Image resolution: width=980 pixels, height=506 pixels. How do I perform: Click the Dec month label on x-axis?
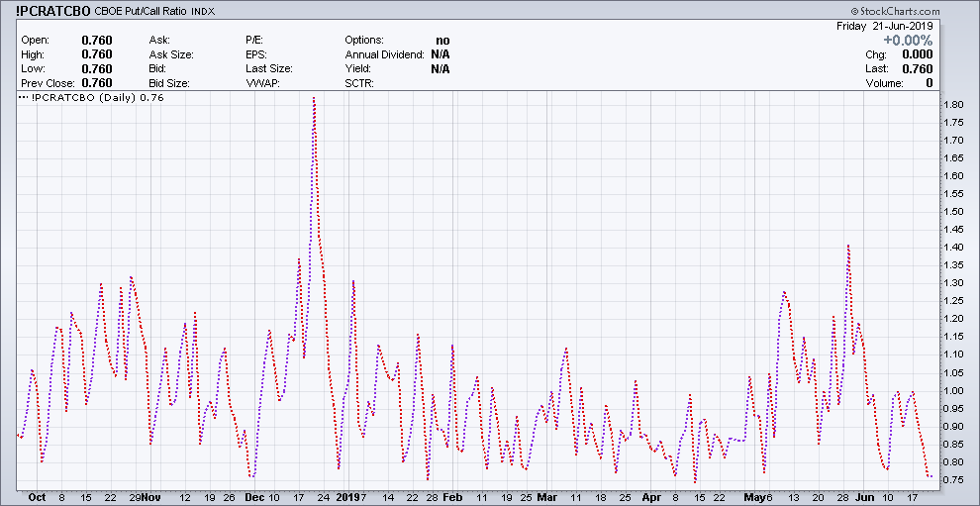click(253, 497)
